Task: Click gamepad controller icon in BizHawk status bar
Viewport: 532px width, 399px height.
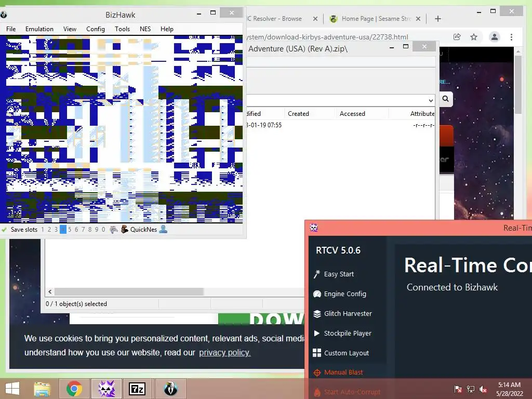Action: [114, 229]
